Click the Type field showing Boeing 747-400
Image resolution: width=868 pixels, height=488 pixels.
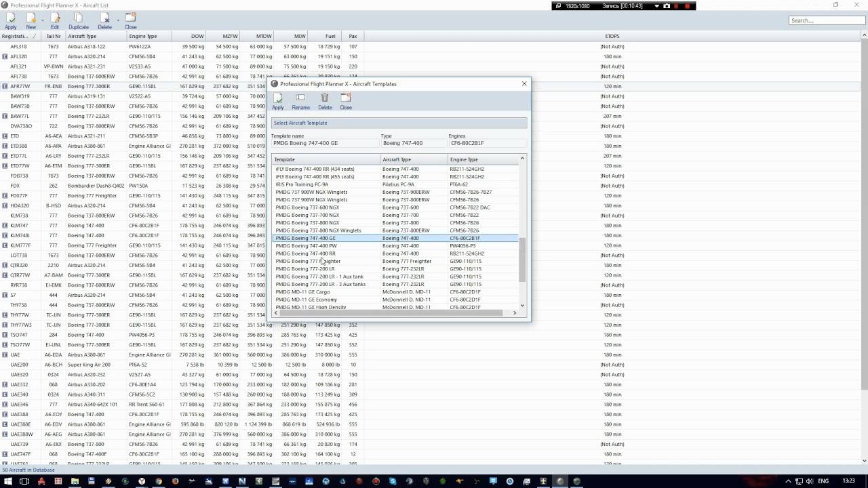[414, 144]
